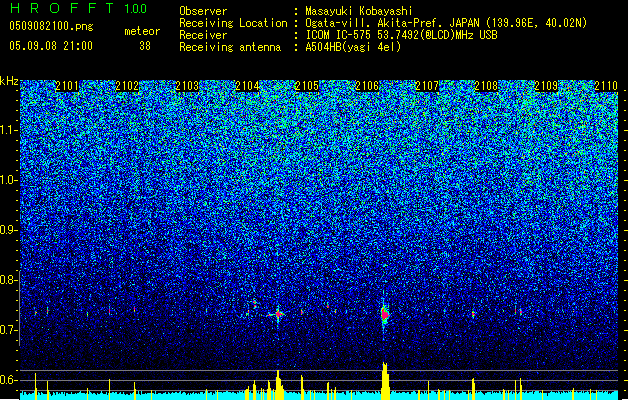Click the date stamp 05.09.08 21:00
Screen dimensions: 629x400
(x=51, y=46)
